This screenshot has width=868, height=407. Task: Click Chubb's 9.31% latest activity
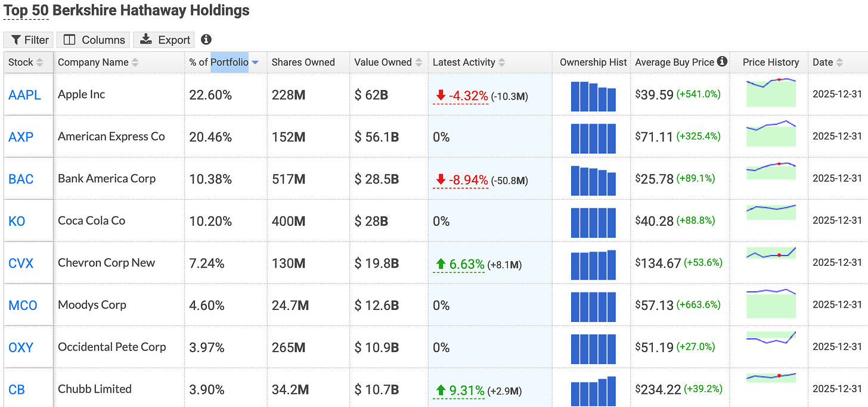[x=459, y=390]
